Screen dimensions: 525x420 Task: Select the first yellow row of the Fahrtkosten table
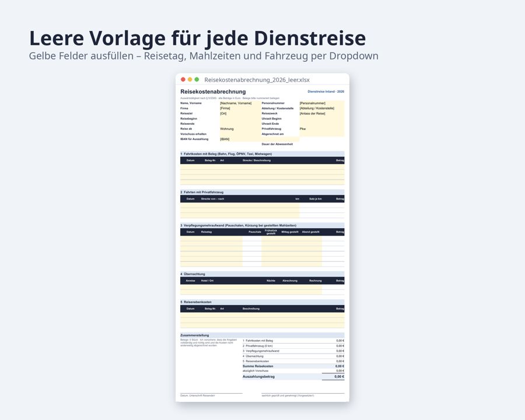point(262,167)
